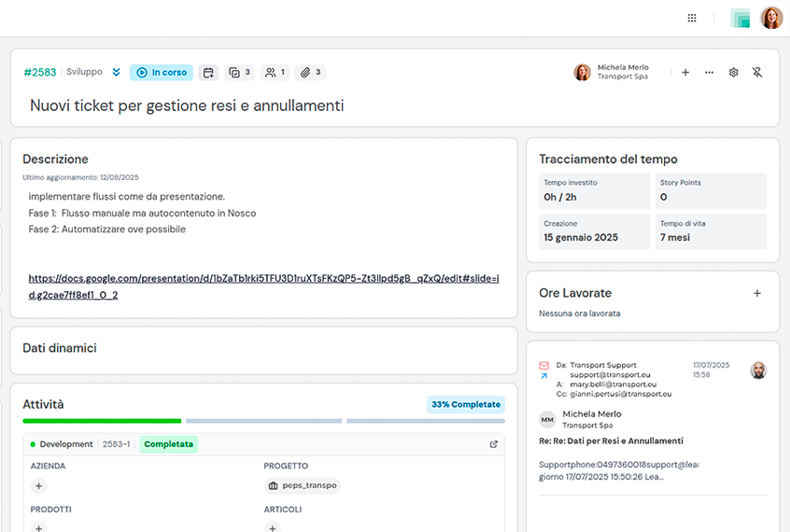Open the sub-tickets counter showing 3 copies
Screen dimensions: 790x532
coord(240,72)
